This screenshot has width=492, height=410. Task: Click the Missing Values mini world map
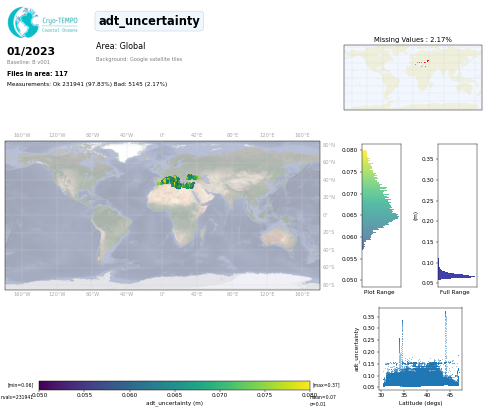pyautogui.click(x=413, y=77)
